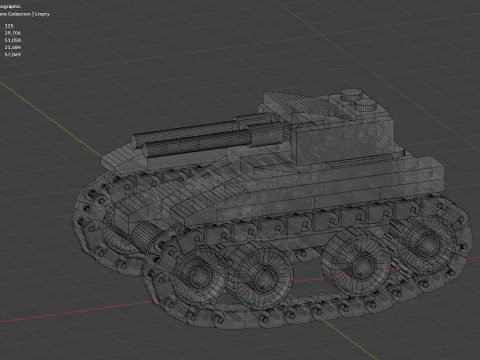The image size is (480, 360).
Task: Click the statistics value 53,058
Action: click(12, 40)
